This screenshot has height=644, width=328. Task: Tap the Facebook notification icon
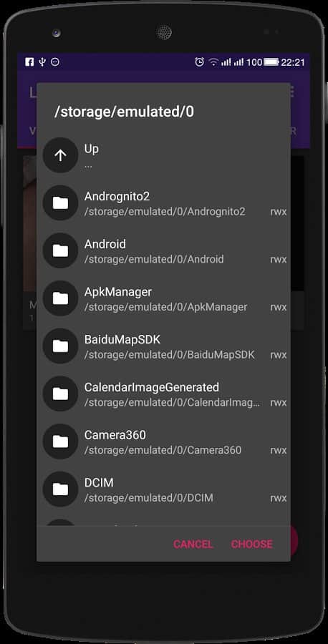point(29,62)
